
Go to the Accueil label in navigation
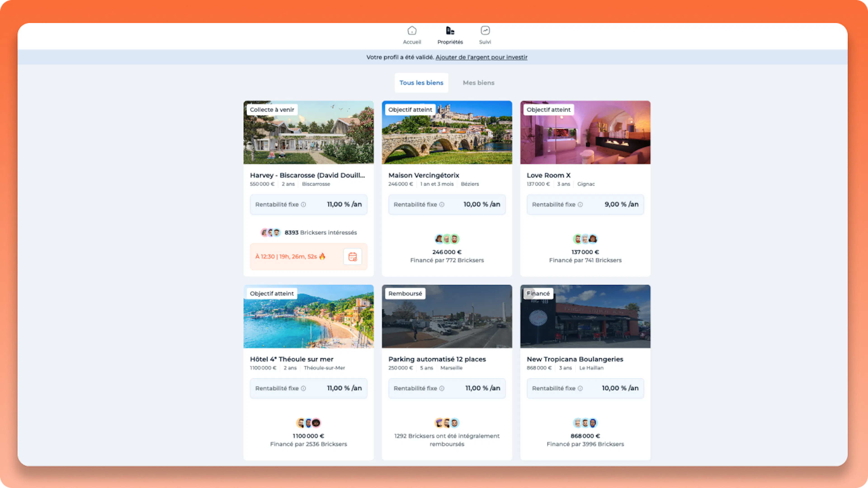pyautogui.click(x=412, y=42)
